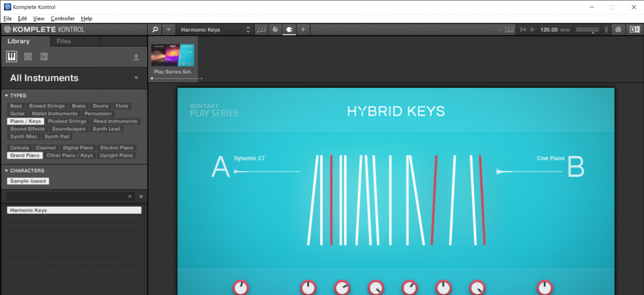Toggle the Electric Piano subtype tag
This screenshot has width=644, height=295.
point(117,148)
